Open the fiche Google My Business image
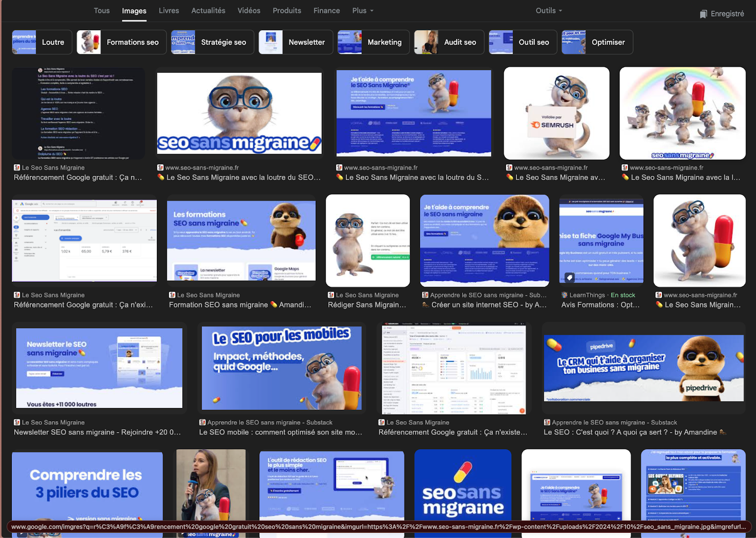The height and width of the screenshot is (538, 756). click(601, 241)
